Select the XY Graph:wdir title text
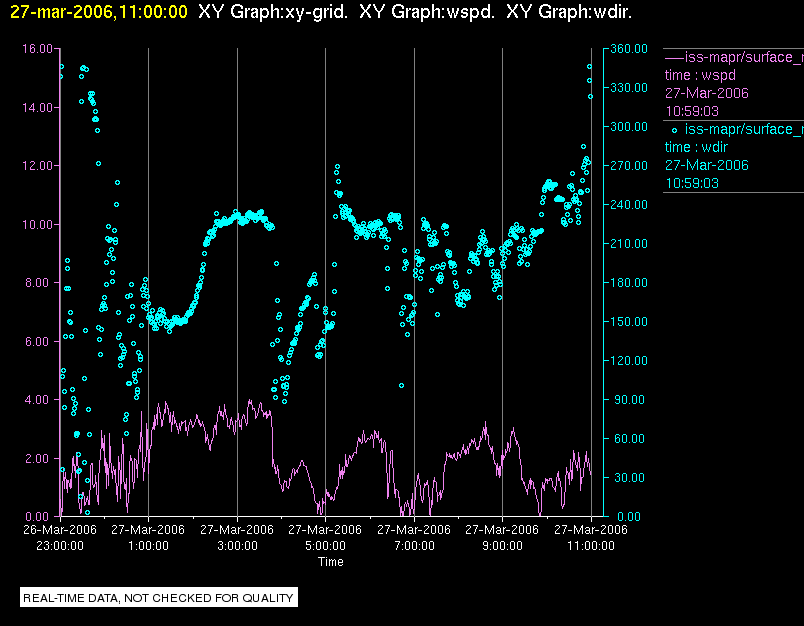This screenshot has width=804, height=626. [569, 12]
